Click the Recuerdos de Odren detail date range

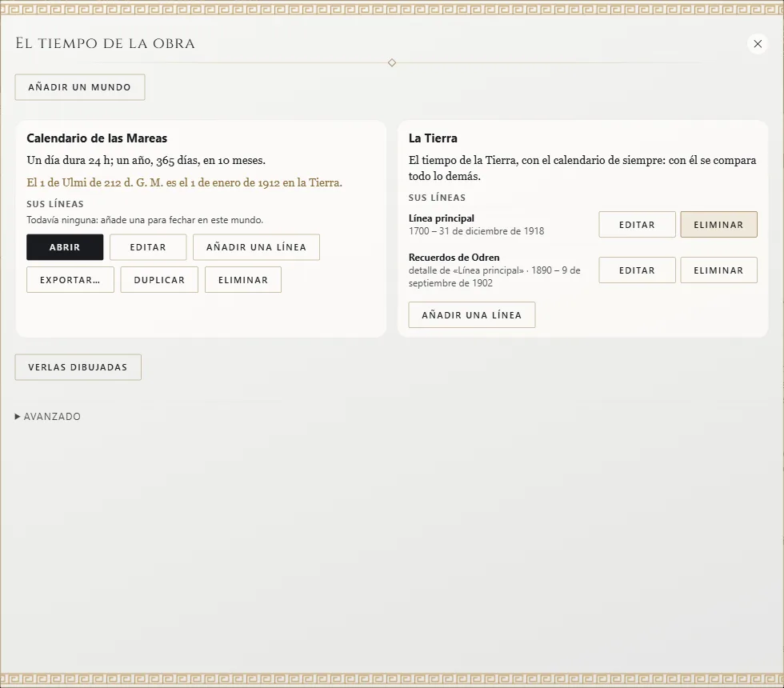[494, 277]
